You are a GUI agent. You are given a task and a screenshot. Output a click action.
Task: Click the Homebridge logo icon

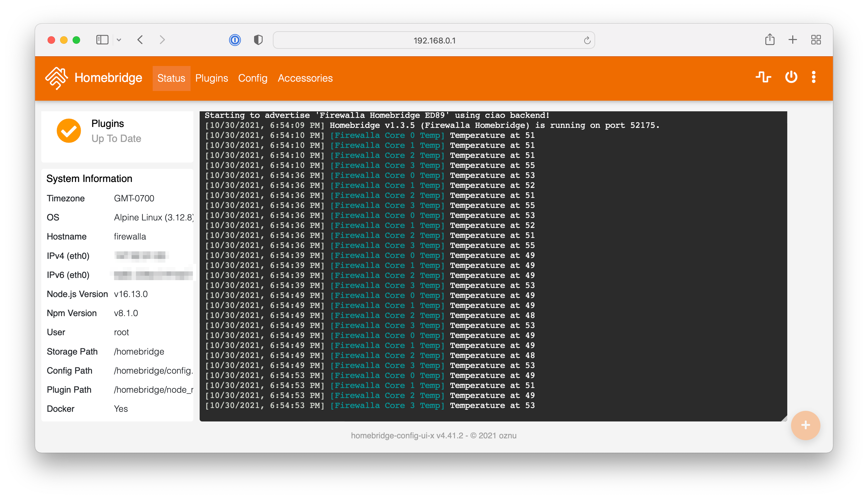pyautogui.click(x=57, y=78)
